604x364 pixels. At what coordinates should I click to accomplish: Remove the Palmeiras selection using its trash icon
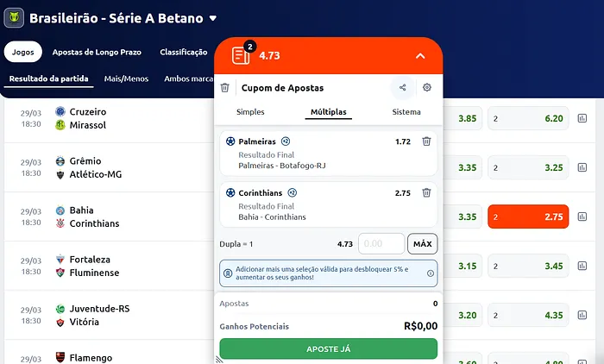[x=426, y=141]
